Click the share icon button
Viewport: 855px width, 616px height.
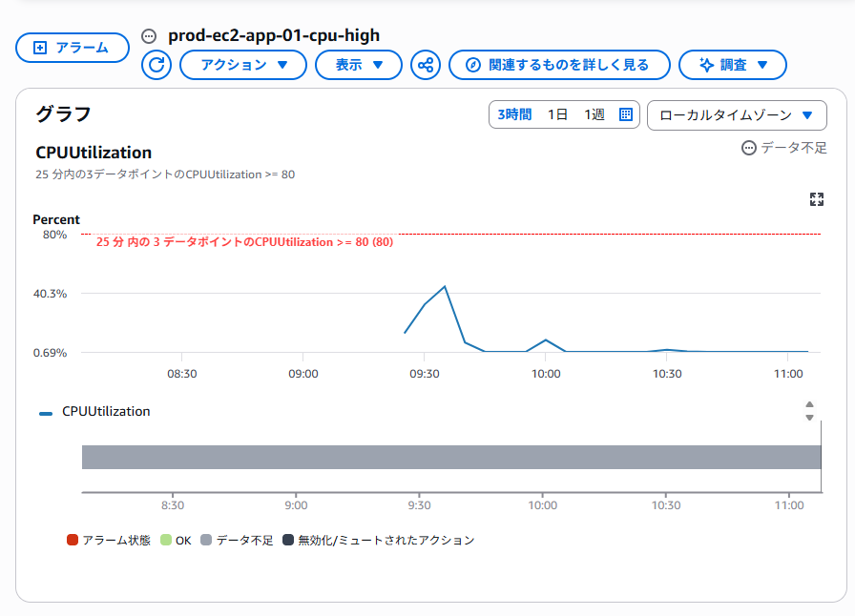(426, 65)
